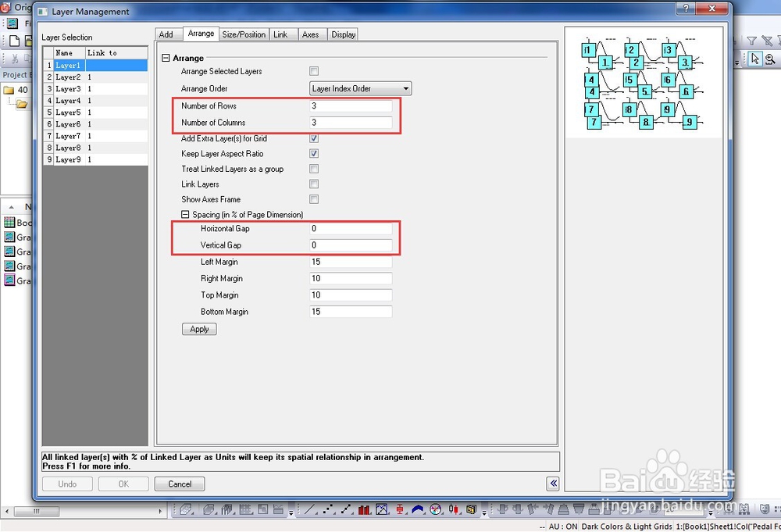The width and height of the screenshot is (781, 532).
Task: Select the Scatter plot tool
Action: [x=328, y=509]
